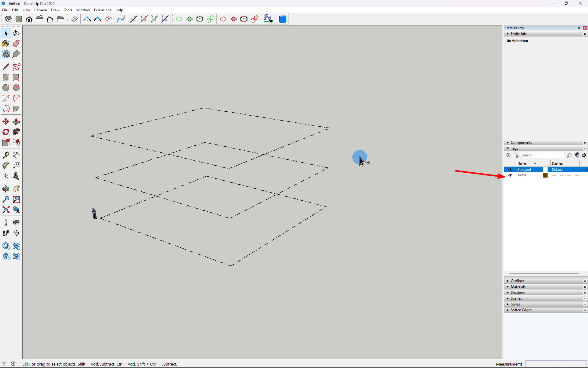This screenshot has height=368, width=588.
Task: Activate the Orbit tool
Action: [x=6, y=189]
